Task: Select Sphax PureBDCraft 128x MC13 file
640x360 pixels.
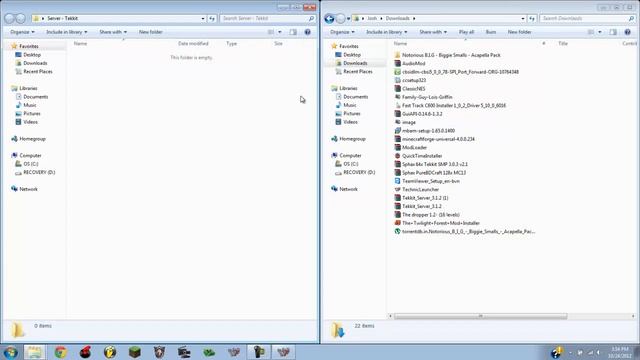Action: (430, 173)
